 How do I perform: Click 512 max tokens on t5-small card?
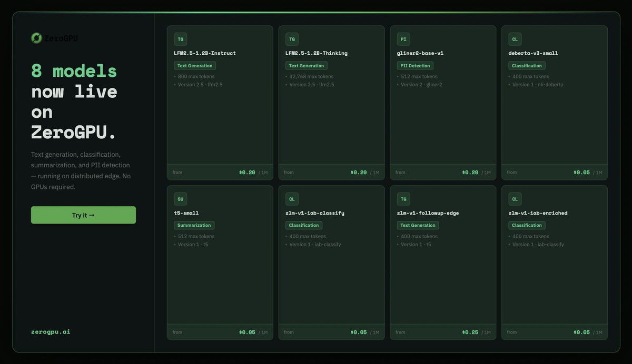pos(196,236)
